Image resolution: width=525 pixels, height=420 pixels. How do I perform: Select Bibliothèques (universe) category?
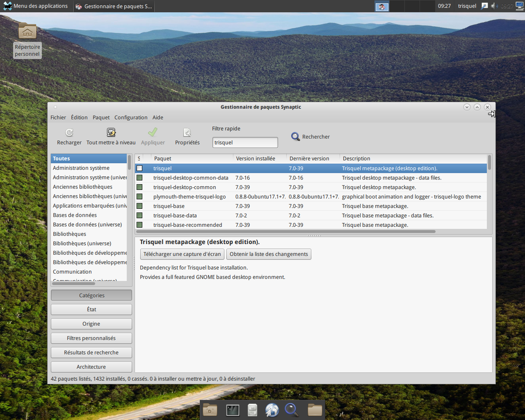tap(89, 244)
